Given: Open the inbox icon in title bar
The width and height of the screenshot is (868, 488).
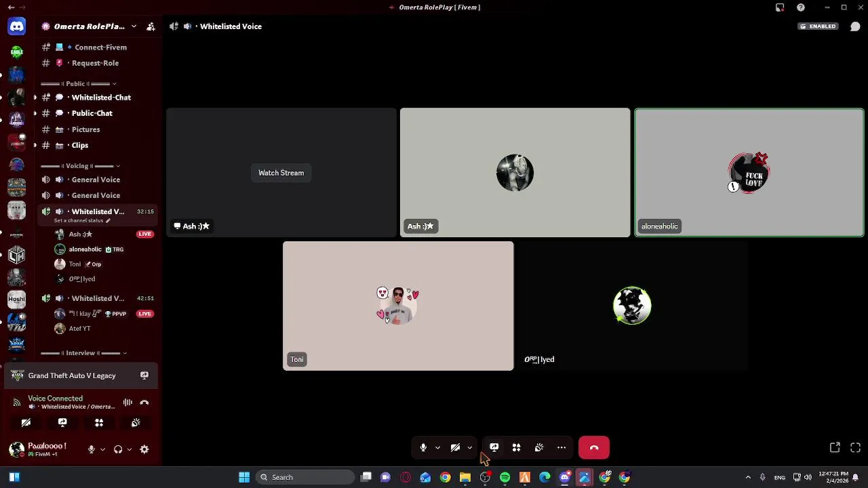Looking at the screenshot, I should (x=780, y=7).
